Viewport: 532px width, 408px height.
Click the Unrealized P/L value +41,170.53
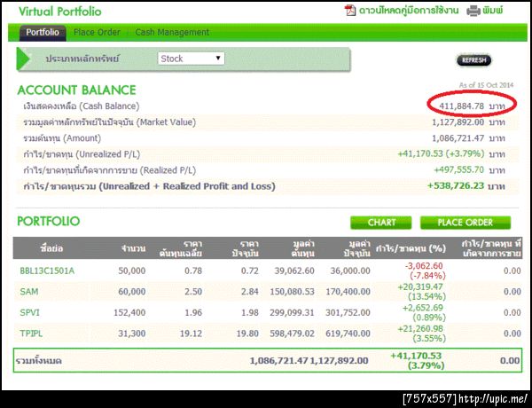pyautogui.click(x=420, y=153)
